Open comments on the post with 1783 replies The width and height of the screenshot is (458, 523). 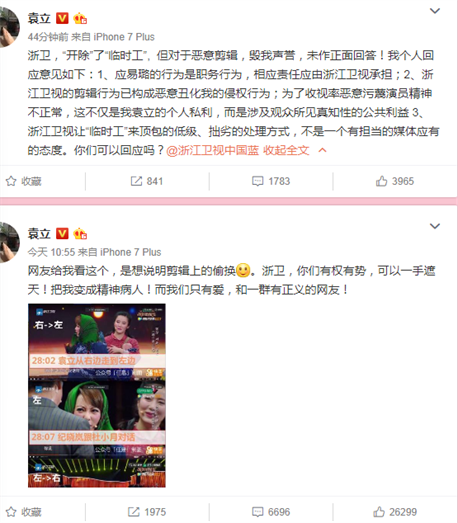coord(271,181)
